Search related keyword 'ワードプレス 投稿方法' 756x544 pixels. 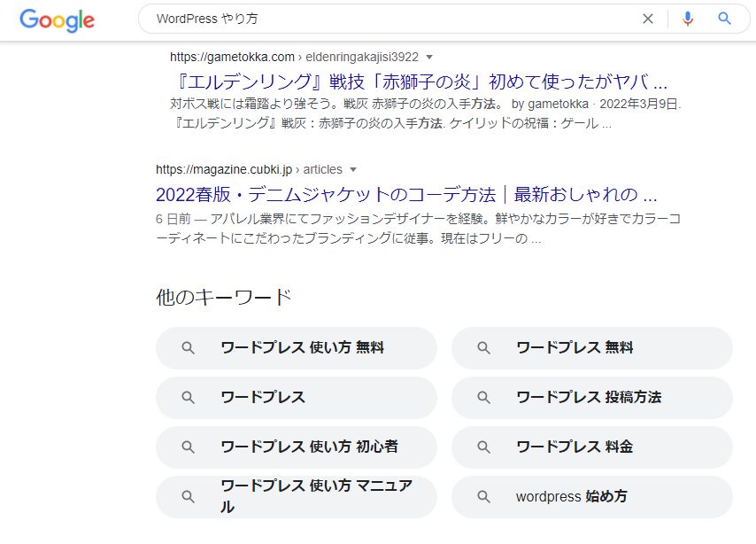click(592, 398)
